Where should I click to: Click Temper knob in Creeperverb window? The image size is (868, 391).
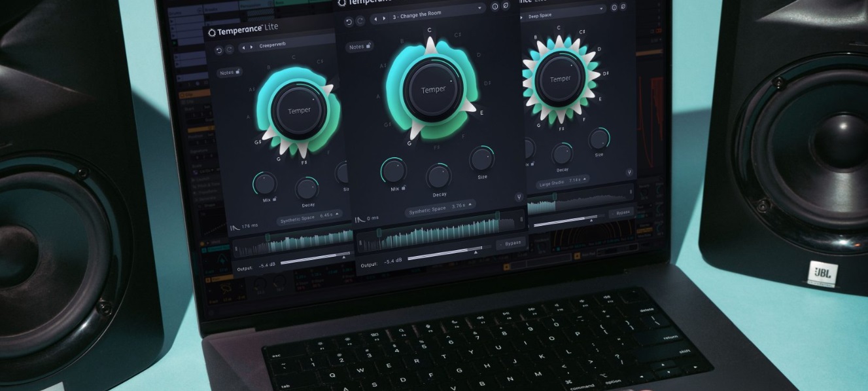tap(300, 111)
